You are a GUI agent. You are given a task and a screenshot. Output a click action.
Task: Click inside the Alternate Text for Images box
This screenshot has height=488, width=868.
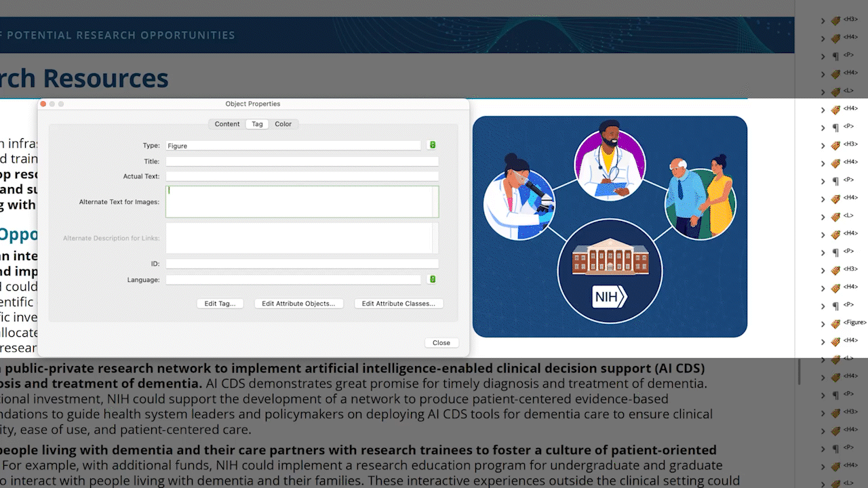point(302,201)
